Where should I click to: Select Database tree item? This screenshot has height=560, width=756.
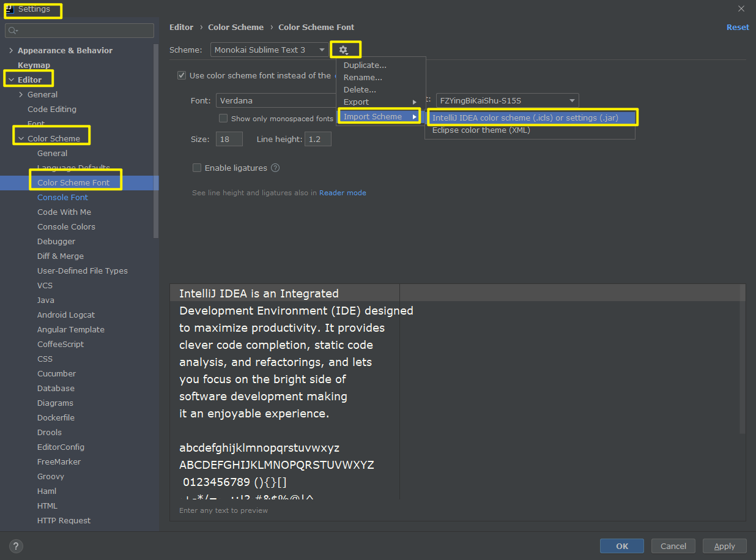pyautogui.click(x=56, y=388)
